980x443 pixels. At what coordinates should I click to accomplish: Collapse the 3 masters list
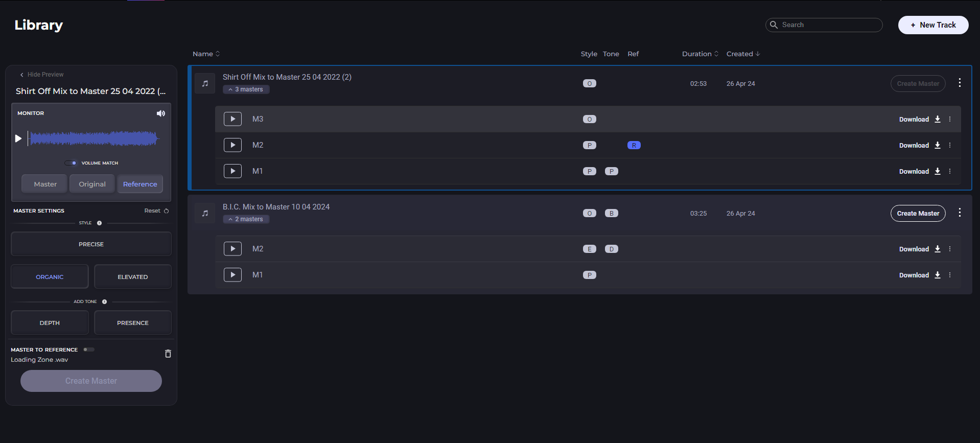coord(246,89)
